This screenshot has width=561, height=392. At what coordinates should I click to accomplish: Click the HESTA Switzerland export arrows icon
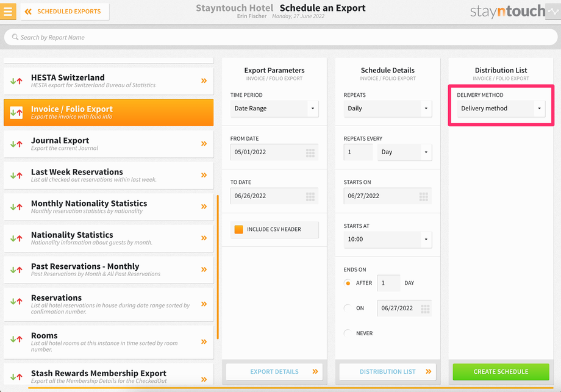[x=16, y=81]
